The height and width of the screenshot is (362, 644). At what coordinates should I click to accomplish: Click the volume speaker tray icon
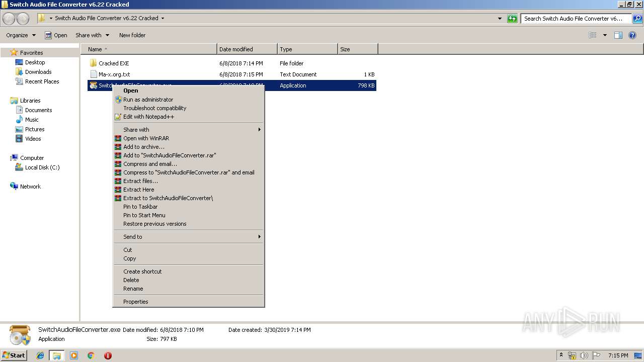pyautogui.click(x=584, y=355)
